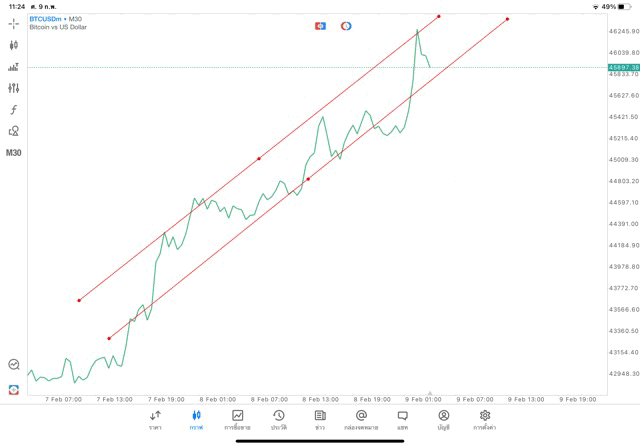This screenshot has height=447, width=640.
Task: Switch to the ราคา (Quotes) tab
Action: click(155, 419)
